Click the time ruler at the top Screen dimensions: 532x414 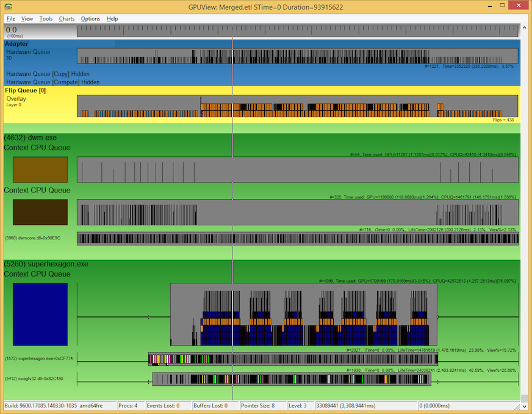[297, 31]
